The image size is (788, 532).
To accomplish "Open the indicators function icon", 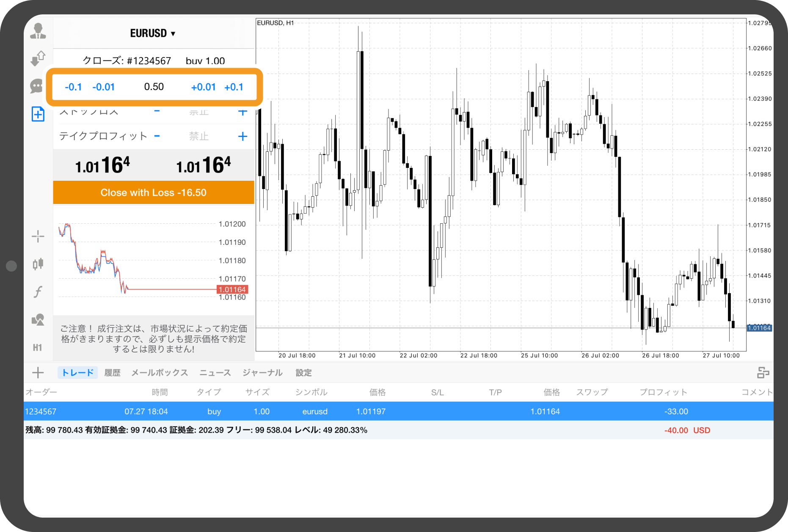I will (38, 292).
